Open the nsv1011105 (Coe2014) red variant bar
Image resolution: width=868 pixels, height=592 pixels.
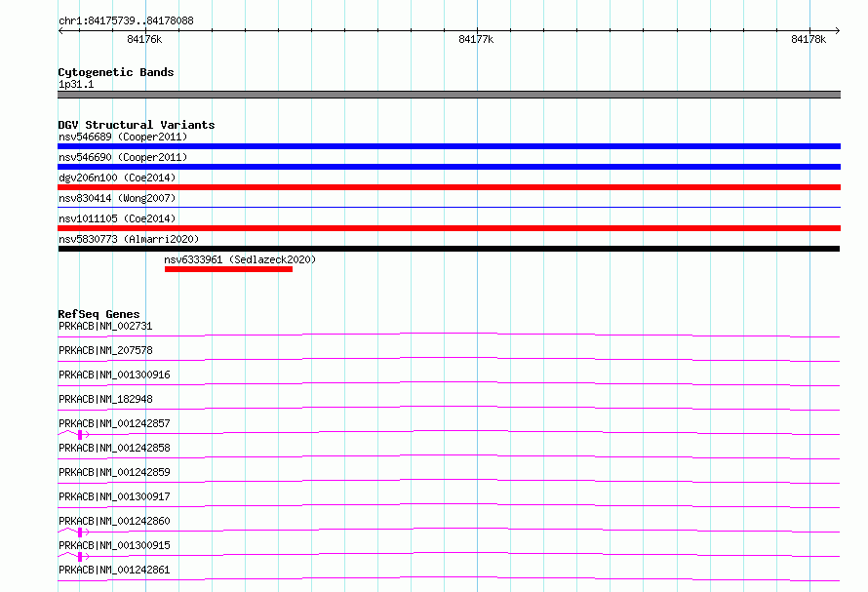click(449, 228)
